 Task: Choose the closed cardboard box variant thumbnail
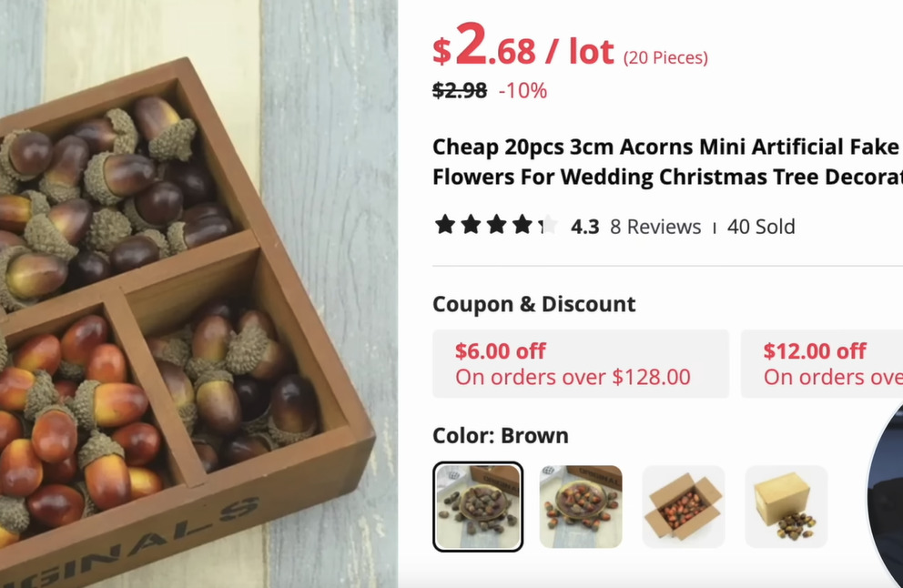pyautogui.click(x=786, y=507)
